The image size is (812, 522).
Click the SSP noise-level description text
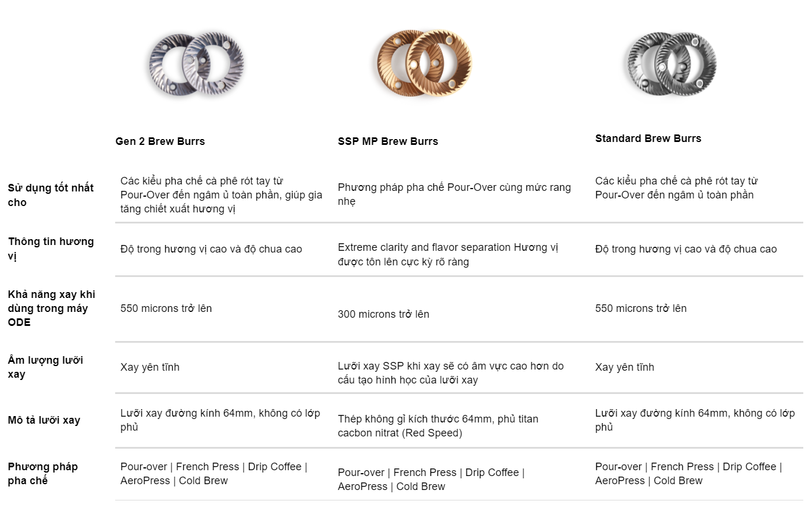pos(451,373)
